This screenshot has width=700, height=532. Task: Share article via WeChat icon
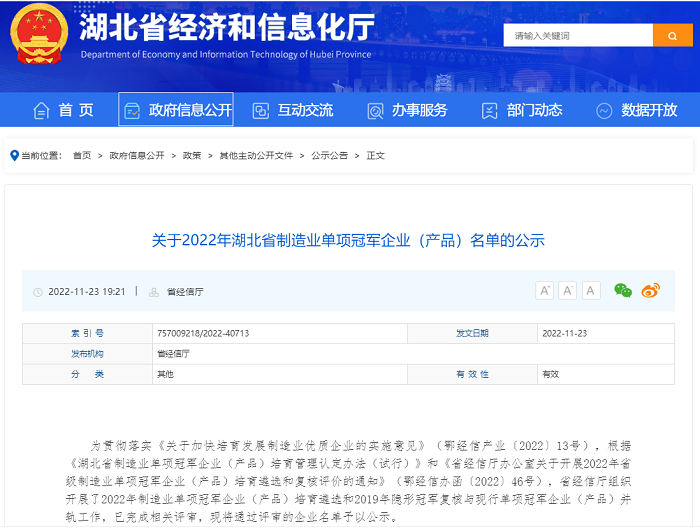coord(623,290)
